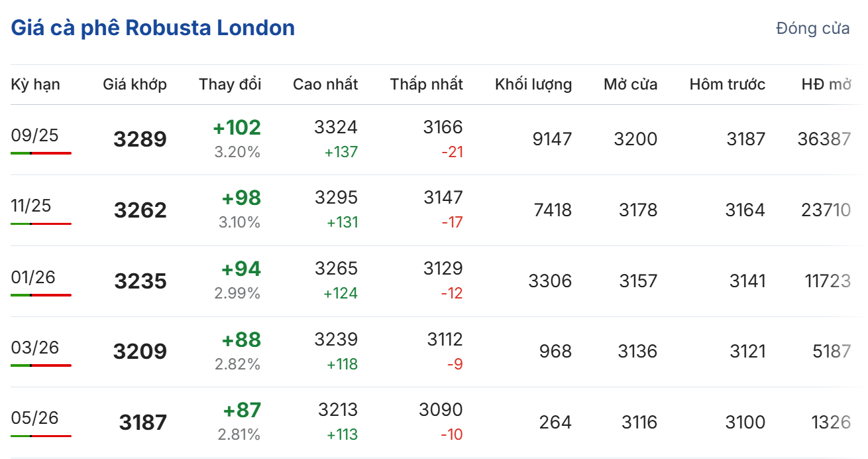868x459 pixels.
Task: Open the 01/26 contract term
Action: coord(33,277)
